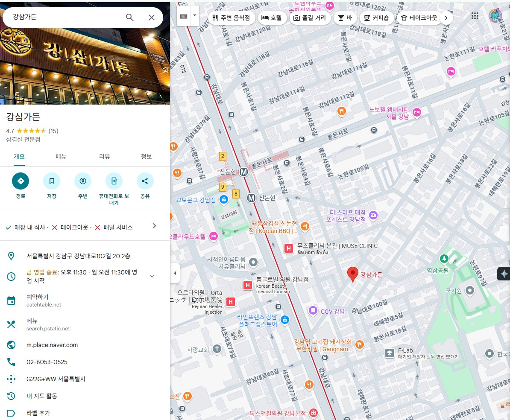Click the 주변 nearby icon
Screen dimensions: 510x420
pyautogui.click(x=83, y=181)
